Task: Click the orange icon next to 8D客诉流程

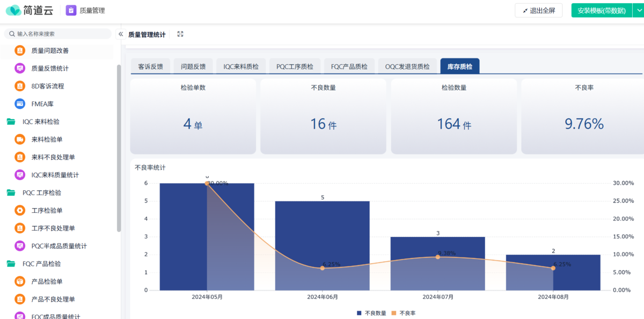Action: tap(20, 86)
